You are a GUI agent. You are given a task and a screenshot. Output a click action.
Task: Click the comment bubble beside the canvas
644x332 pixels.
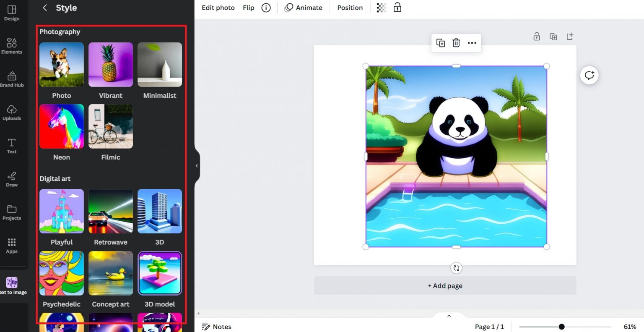[x=589, y=75]
